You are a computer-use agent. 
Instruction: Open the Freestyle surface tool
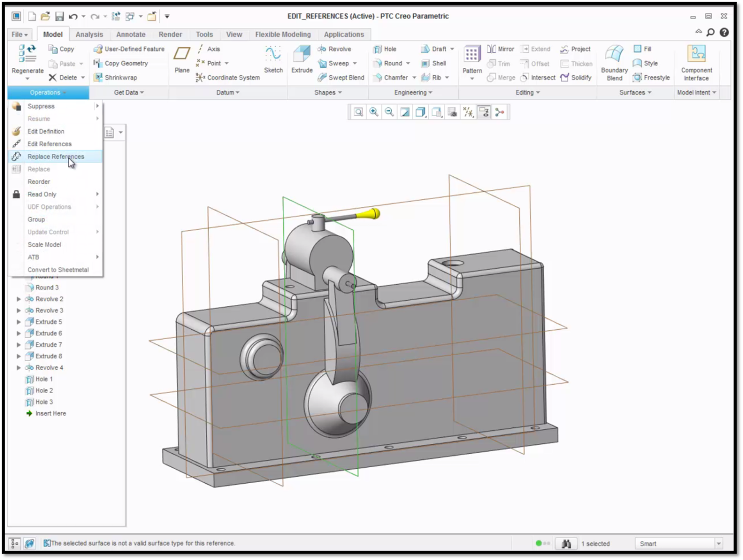(x=652, y=78)
